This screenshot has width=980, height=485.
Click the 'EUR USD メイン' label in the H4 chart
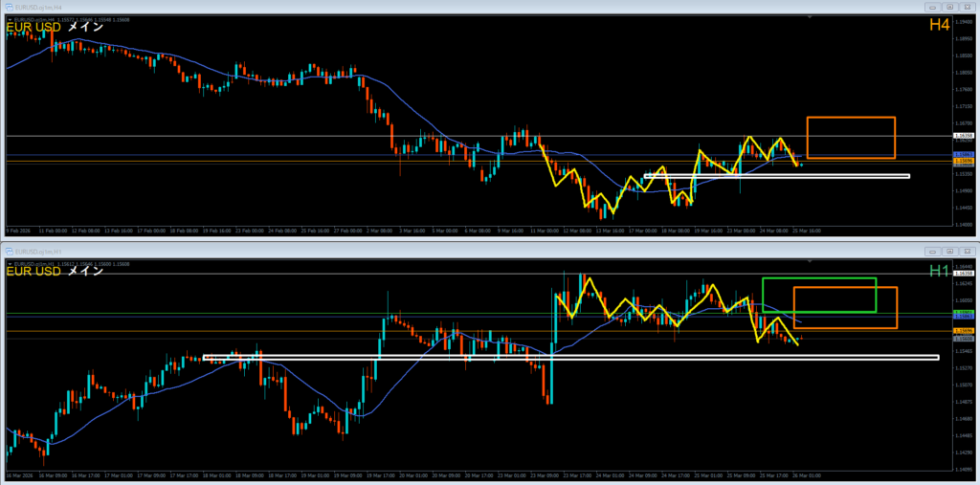click(x=55, y=28)
